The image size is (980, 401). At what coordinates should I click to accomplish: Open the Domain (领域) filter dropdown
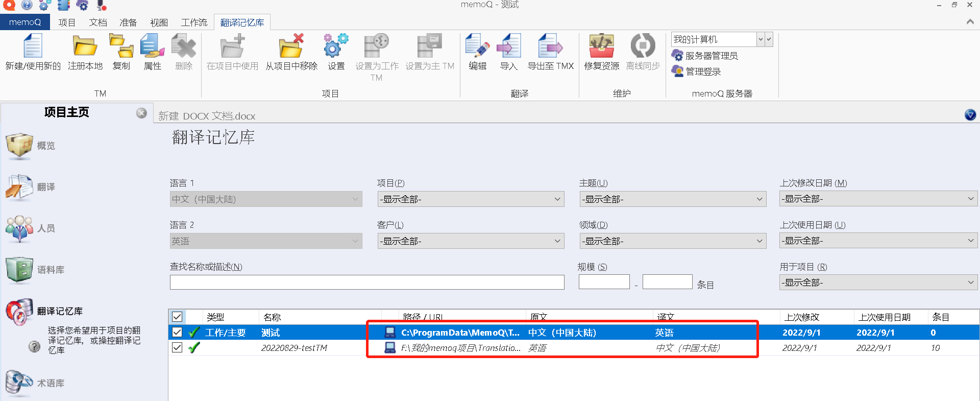click(x=673, y=241)
